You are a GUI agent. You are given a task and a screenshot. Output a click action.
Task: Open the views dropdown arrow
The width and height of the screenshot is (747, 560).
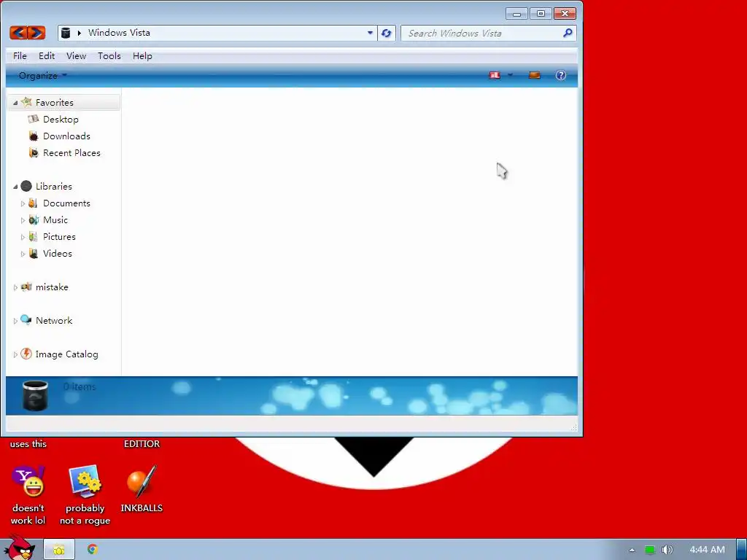pos(510,75)
